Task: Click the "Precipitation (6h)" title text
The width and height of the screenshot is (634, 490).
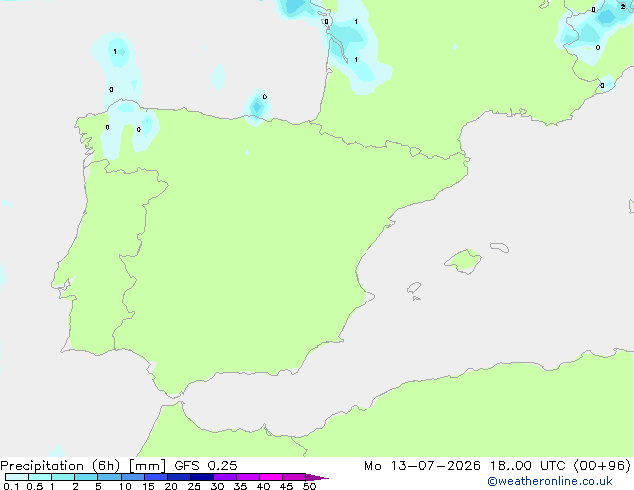Action: coord(60,466)
